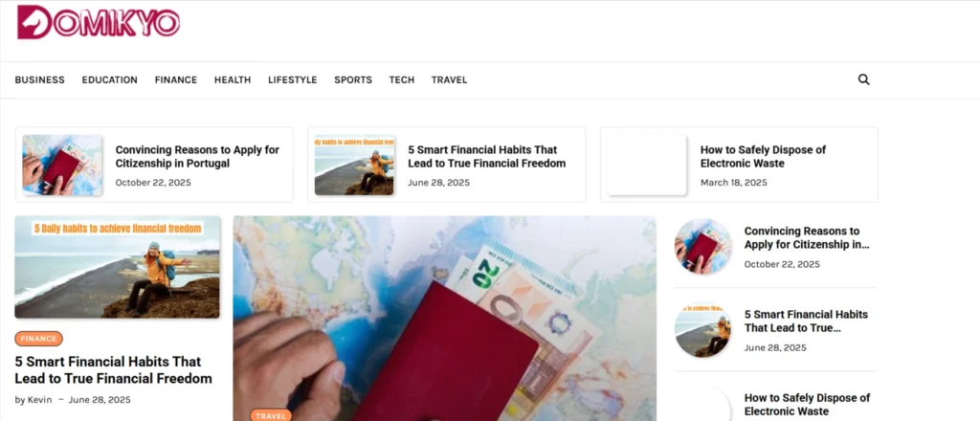Open top card Smart Financial Habits headline

pos(487,157)
